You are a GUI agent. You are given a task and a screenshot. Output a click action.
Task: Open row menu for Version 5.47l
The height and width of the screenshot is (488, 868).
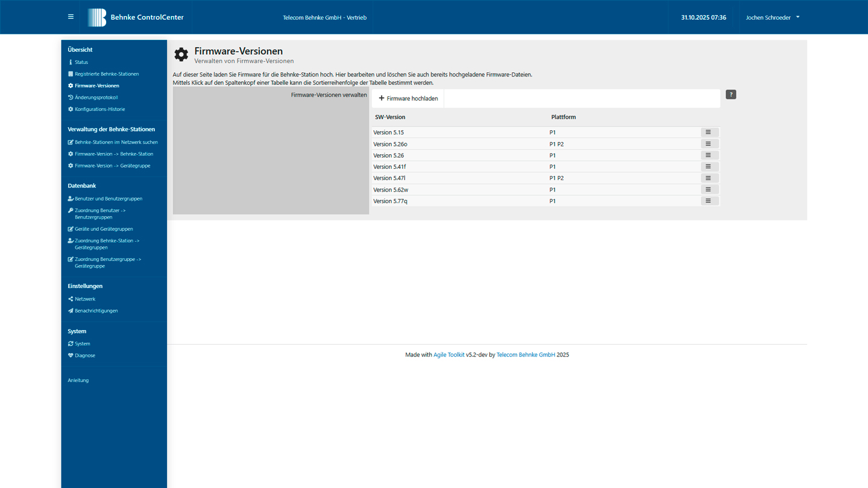point(708,178)
